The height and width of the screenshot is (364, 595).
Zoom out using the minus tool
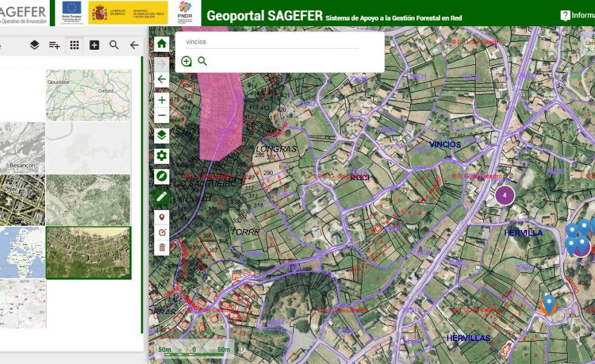(x=161, y=115)
